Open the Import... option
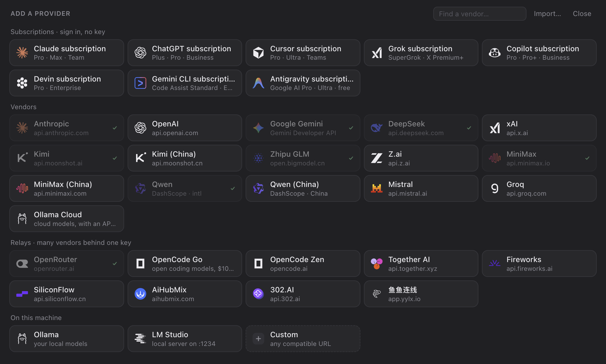Image resolution: width=606 pixels, height=364 pixels. (547, 14)
